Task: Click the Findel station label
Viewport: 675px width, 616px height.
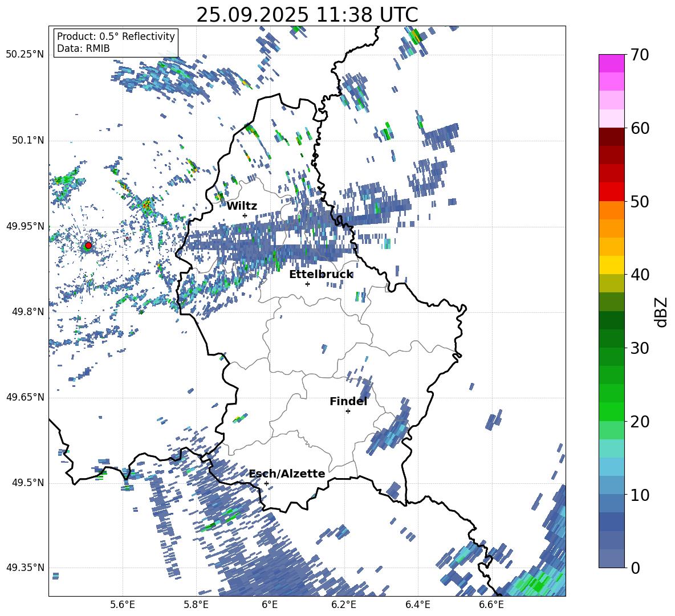Action: pos(348,401)
